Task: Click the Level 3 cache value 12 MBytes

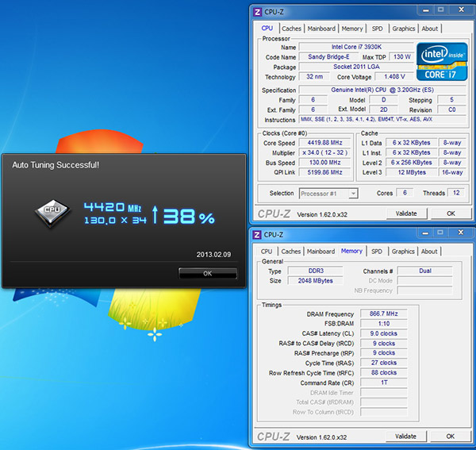Action: 412,172
